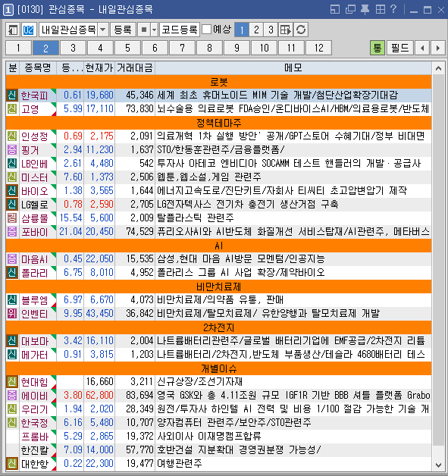Click window number 1 icon in title
The width and height of the screenshot is (448, 476).
[x=8, y=10]
